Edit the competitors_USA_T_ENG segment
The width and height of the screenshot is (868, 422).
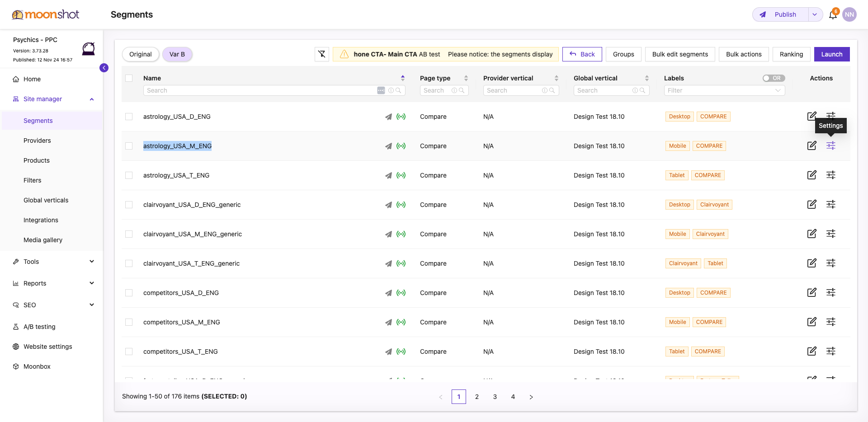[x=812, y=351]
